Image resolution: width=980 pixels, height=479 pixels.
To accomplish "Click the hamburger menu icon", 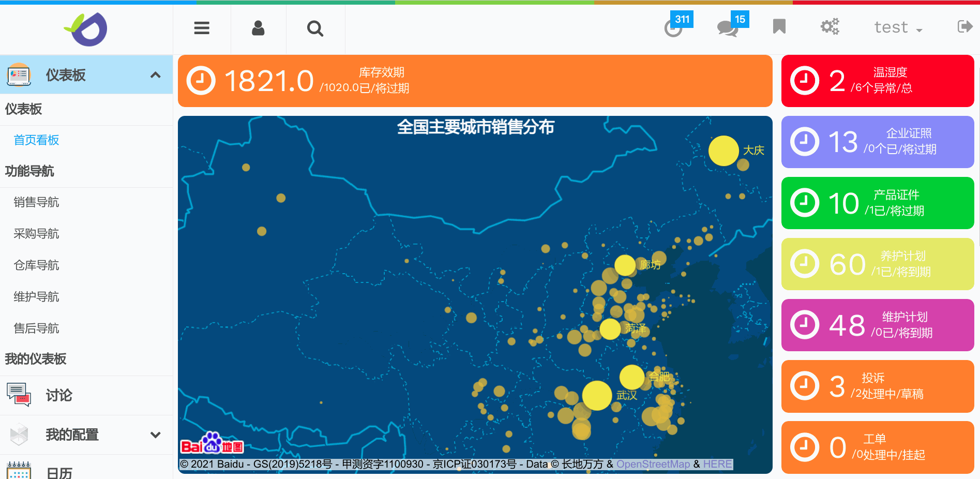I will [x=202, y=28].
